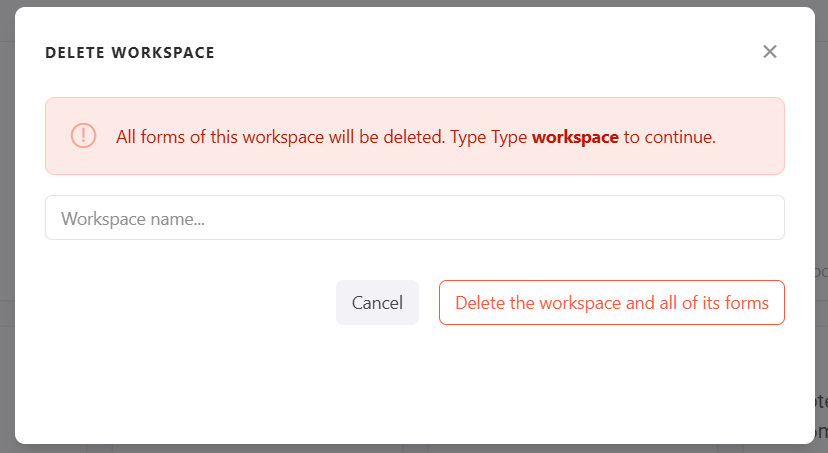Image resolution: width=828 pixels, height=453 pixels.
Task: Abort workspace deletion with Cancel
Action: (x=377, y=303)
